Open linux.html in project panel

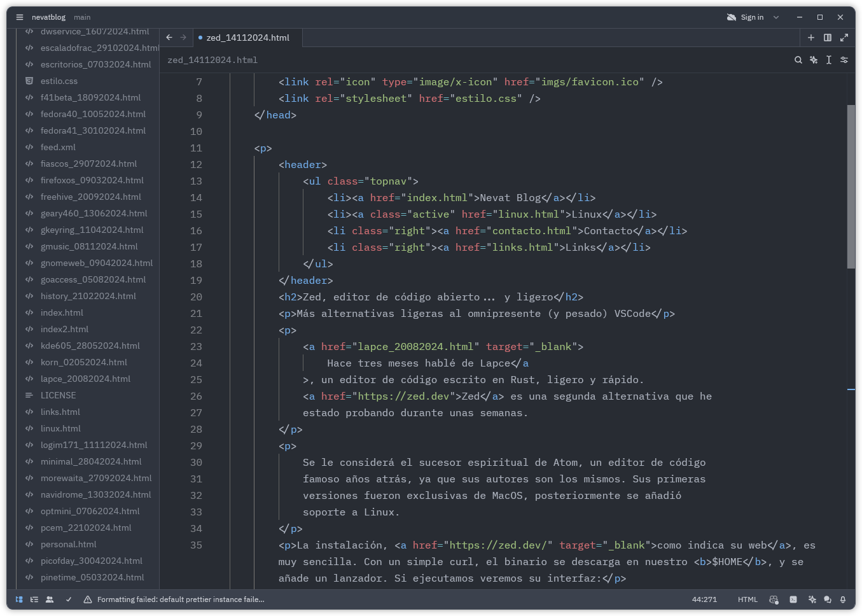(x=60, y=428)
